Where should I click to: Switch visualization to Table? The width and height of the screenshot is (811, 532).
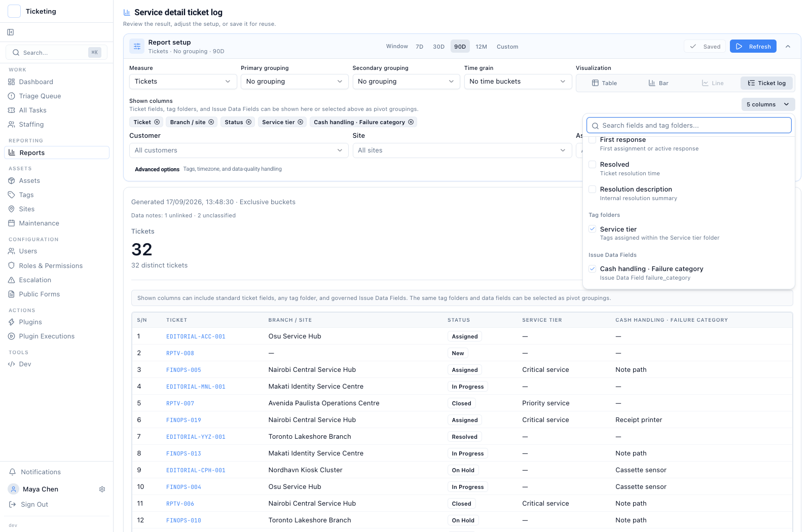click(x=604, y=83)
